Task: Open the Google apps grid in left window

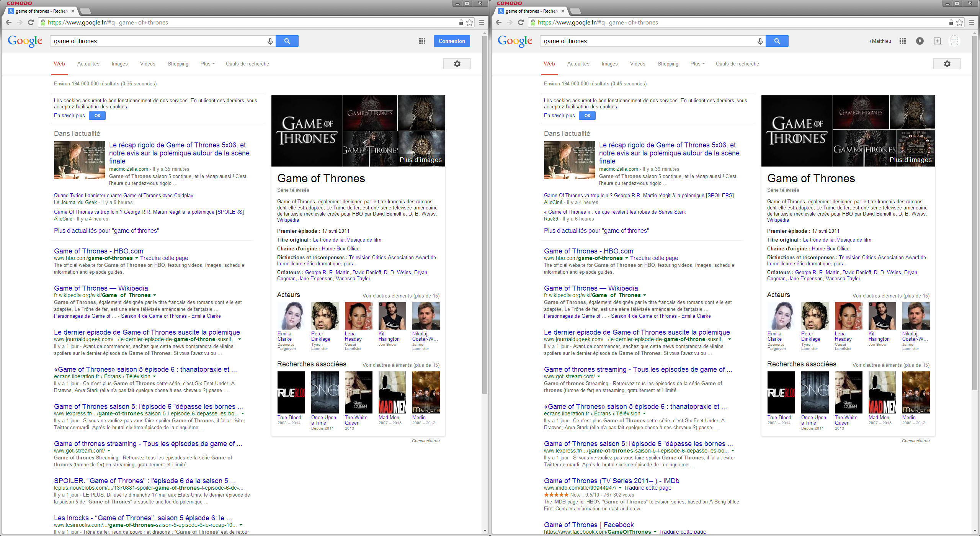Action: 422,41
